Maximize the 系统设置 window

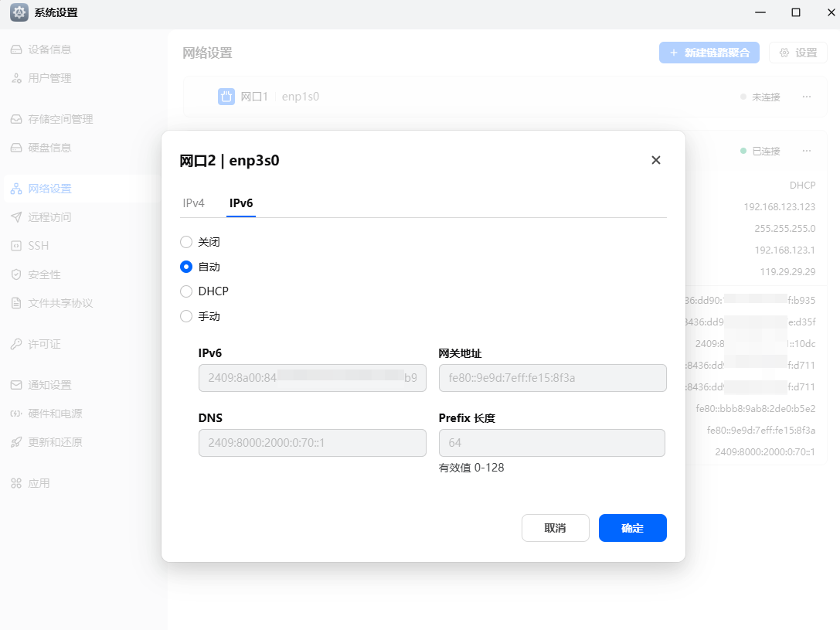pyautogui.click(x=796, y=12)
